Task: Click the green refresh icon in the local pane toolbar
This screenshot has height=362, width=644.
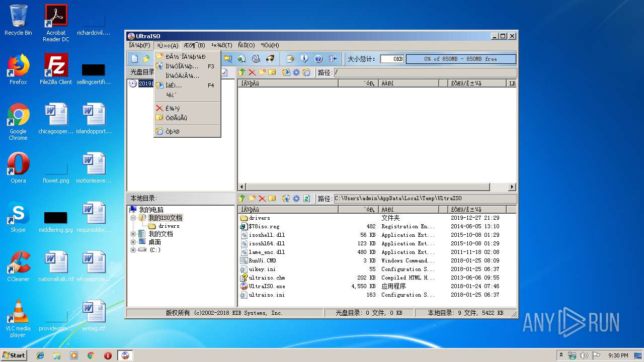Action: pyautogui.click(x=306, y=199)
